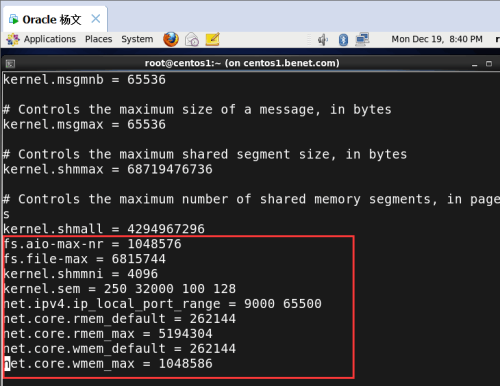Launch the Firefox web browser icon
Screen dimensions: 500x386
coord(171,39)
